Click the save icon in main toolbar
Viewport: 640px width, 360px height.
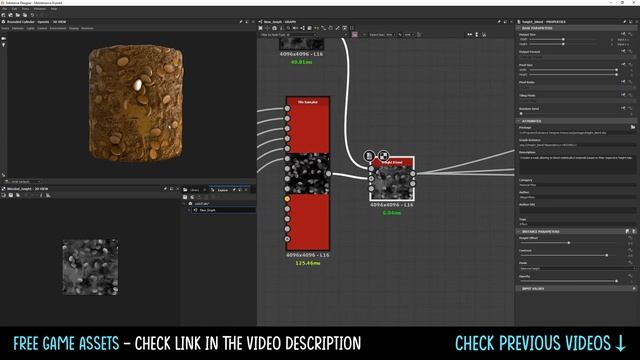pos(24,15)
